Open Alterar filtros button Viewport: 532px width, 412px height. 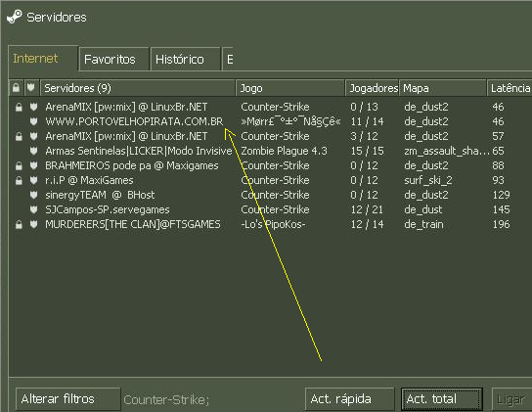[67, 398]
